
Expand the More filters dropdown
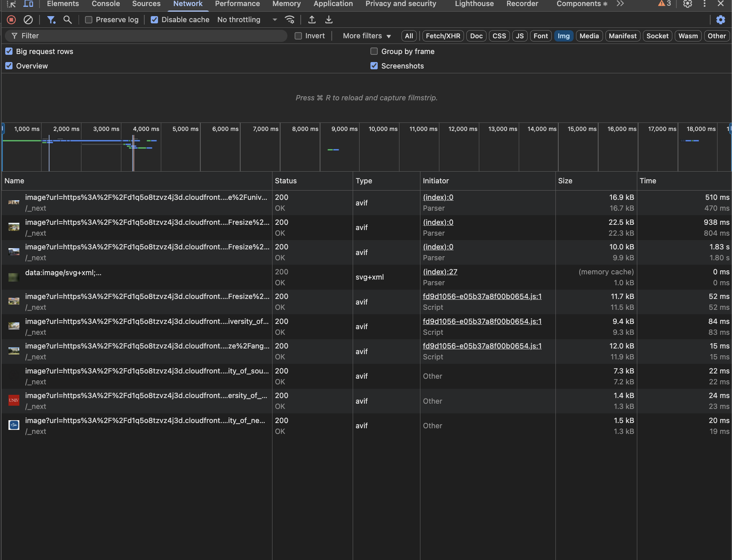pyautogui.click(x=367, y=36)
